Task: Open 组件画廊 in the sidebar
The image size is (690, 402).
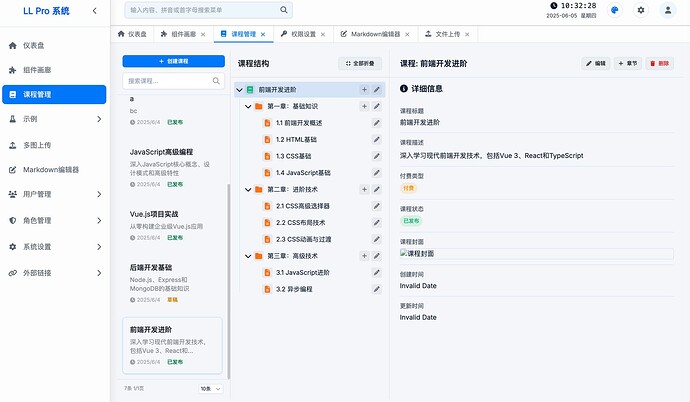Action: (54, 70)
